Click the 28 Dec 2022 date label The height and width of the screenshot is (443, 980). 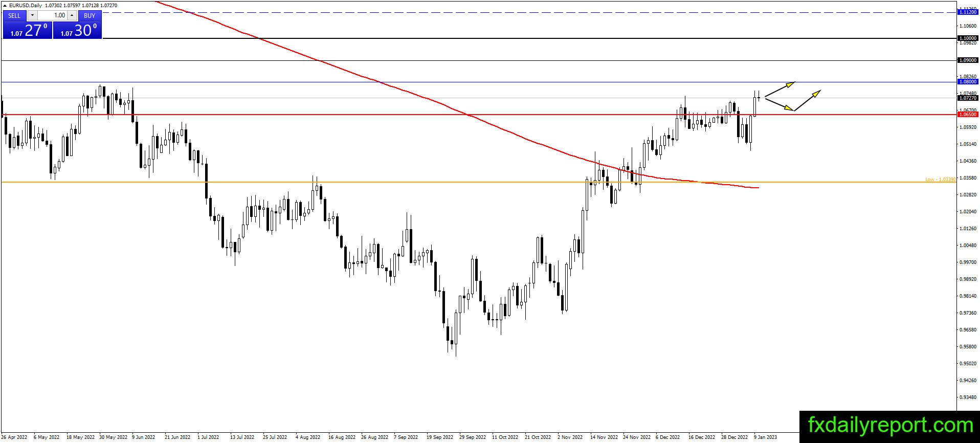[x=734, y=437]
